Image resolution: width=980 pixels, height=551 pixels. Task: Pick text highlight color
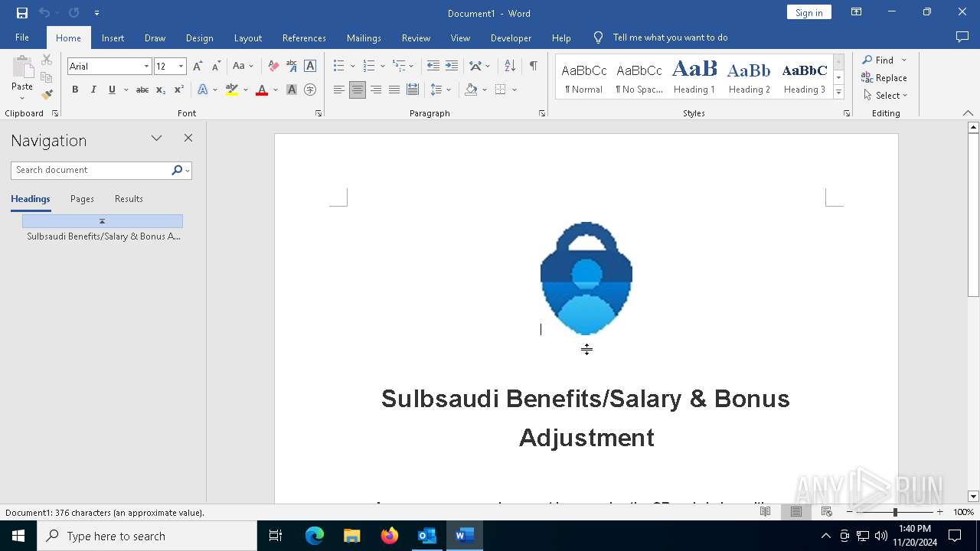(232, 90)
